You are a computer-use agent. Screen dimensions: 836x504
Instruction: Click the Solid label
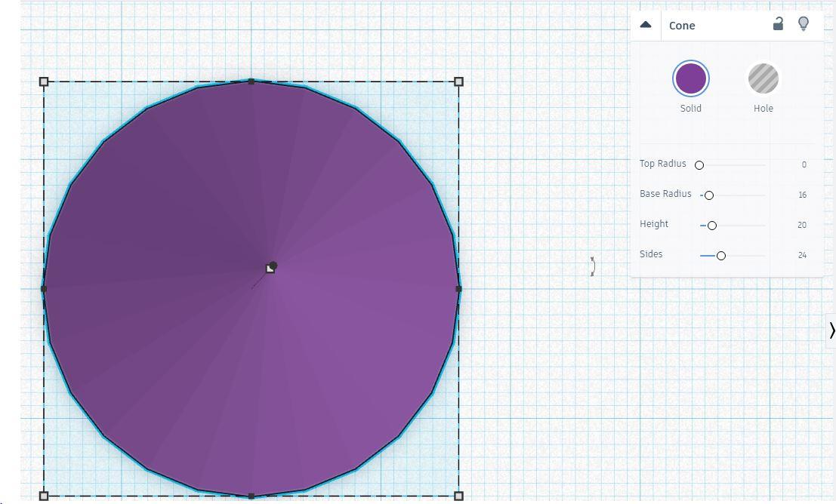tap(690, 108)
